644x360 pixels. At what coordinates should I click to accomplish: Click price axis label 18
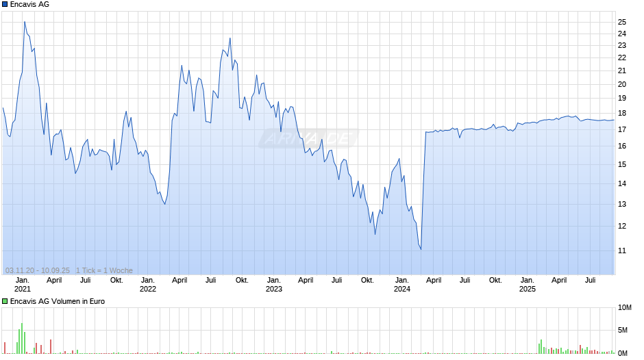coord(622,114)
